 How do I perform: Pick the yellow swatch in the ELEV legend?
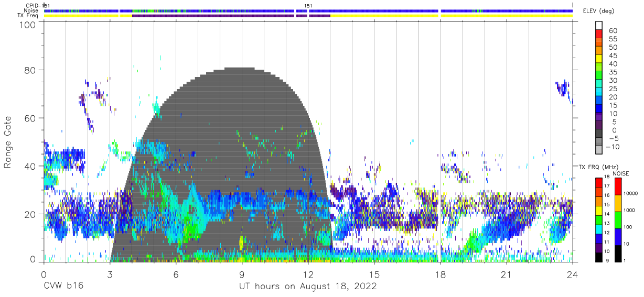(x=598, y=59)
